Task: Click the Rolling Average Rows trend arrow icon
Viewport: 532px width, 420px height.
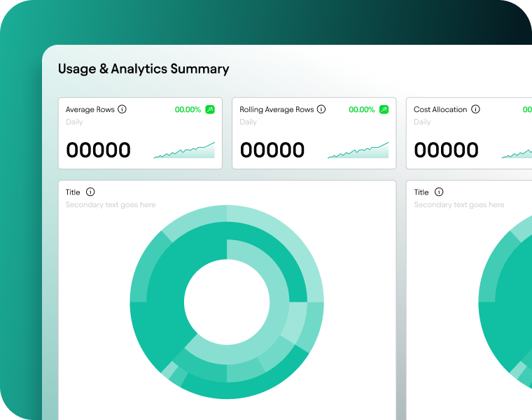Action: (x=384, y=110)
